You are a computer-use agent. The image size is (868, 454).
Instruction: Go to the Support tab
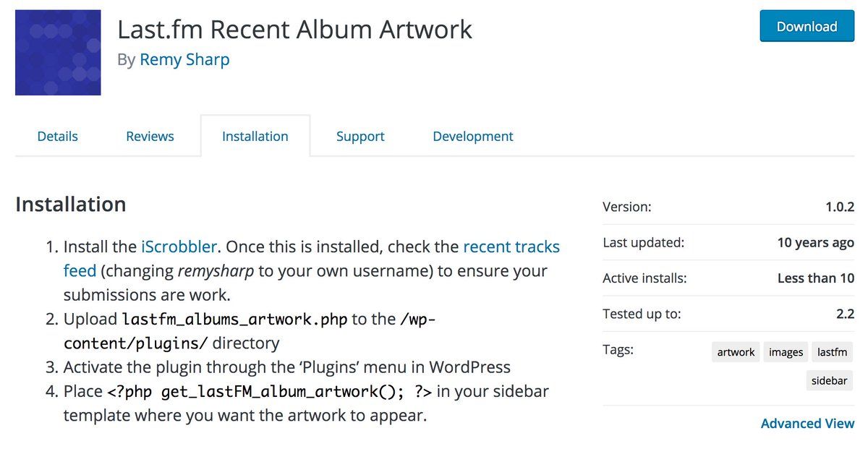[x=360, y=136]
